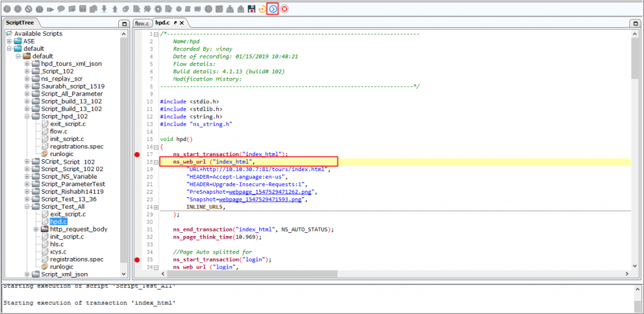
Task: Click line 32 ns_page_think_time statement
Action: [x=217, y=237]
